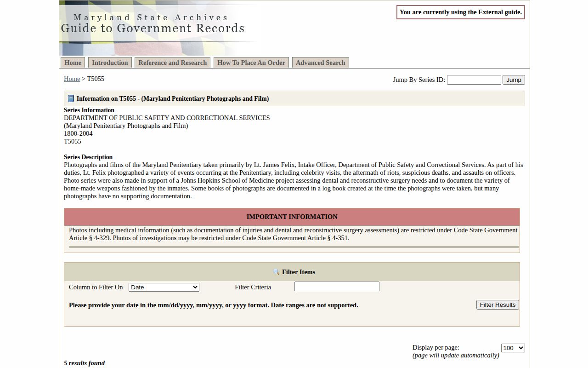588x368 pixels.
Task: Open How To Place An Order tab
Action: pos(251,63)
